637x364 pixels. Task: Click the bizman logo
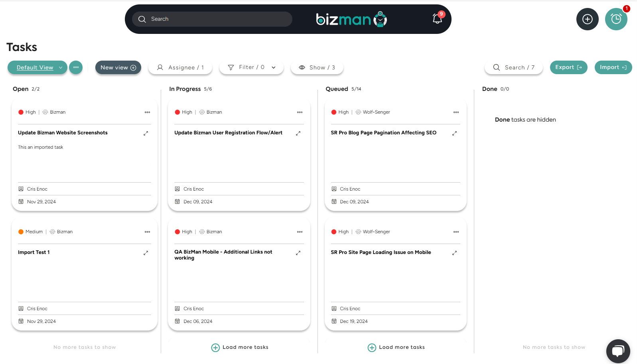[351, 19]
